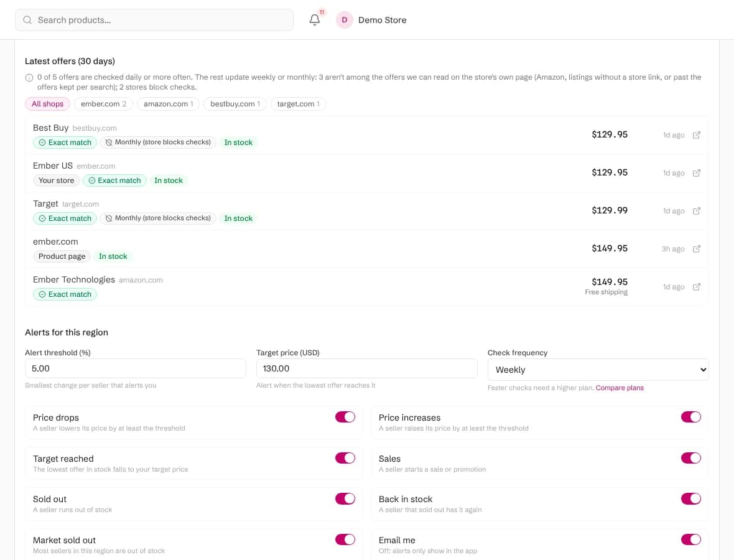The image size is (734, 560).
Task: Open the ember.com $149.95 offer external link
Action: 697,249
